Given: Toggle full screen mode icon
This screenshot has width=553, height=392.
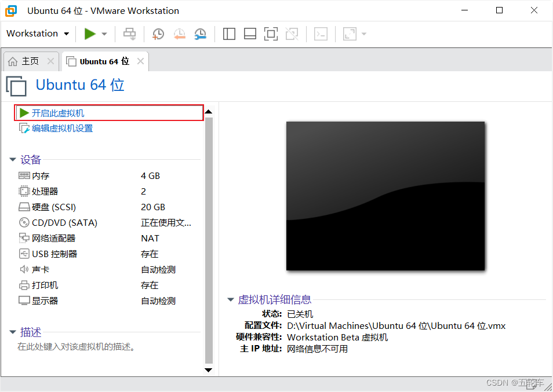Looking at the screenshot, I should pos(271,34).
